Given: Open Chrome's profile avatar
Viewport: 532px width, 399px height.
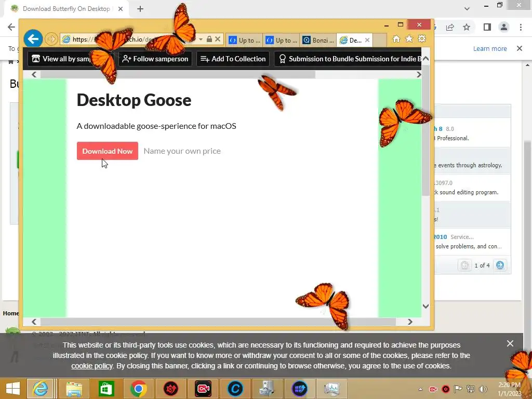Looking at the screenshot, I should tap(504, 27).
